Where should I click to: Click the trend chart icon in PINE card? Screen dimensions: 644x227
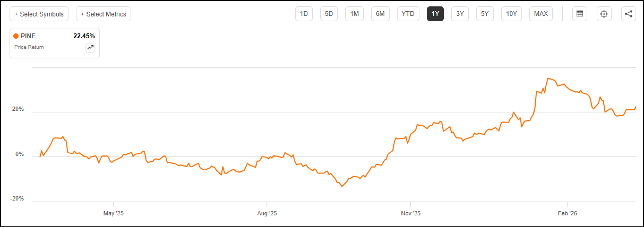coord(90,48)
